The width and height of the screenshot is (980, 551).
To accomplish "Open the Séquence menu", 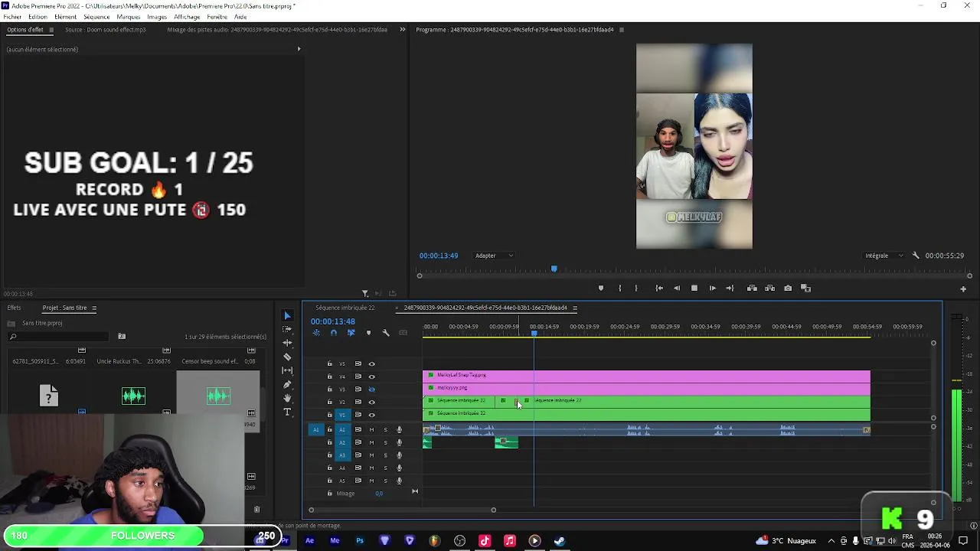I will click(96, 17).
